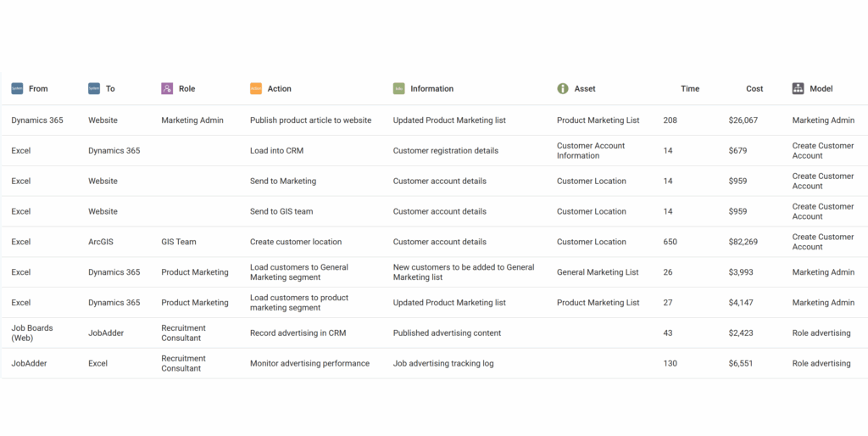Click the blue System icon beside To
The image size is (868, 436).
[94, 88]
